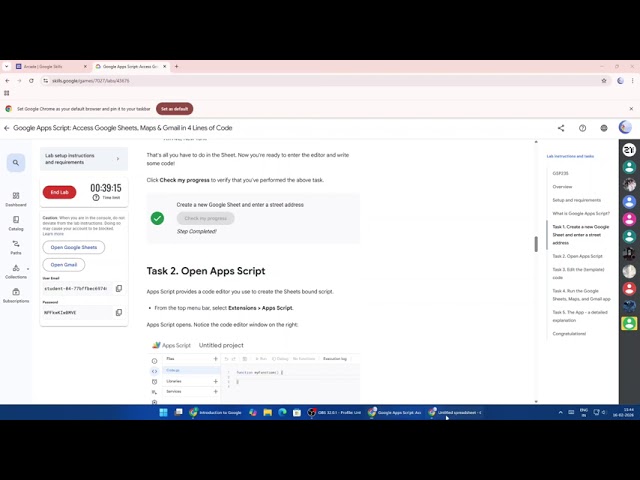Open Chrome menu three dots
640x480 pixels.
(633, 81)
